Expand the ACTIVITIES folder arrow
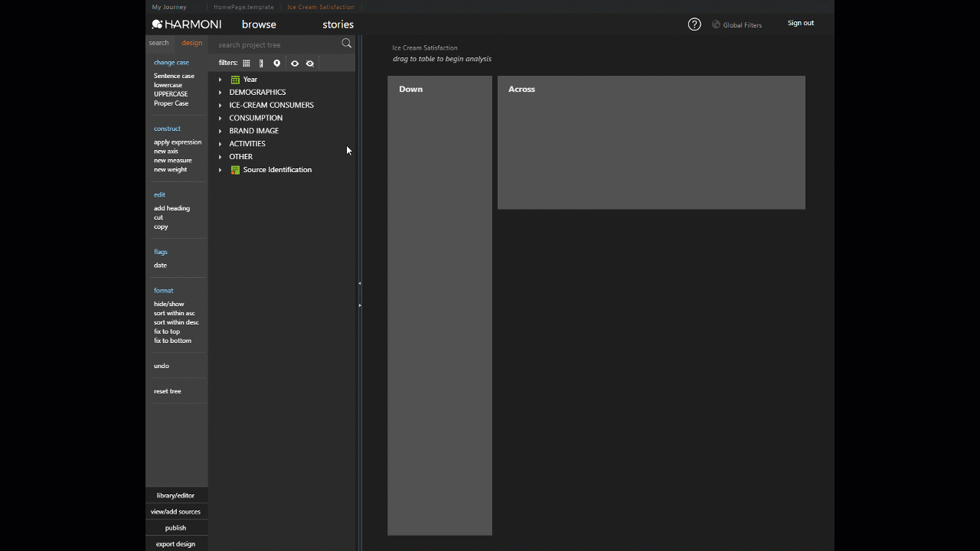 coord(220,144)
